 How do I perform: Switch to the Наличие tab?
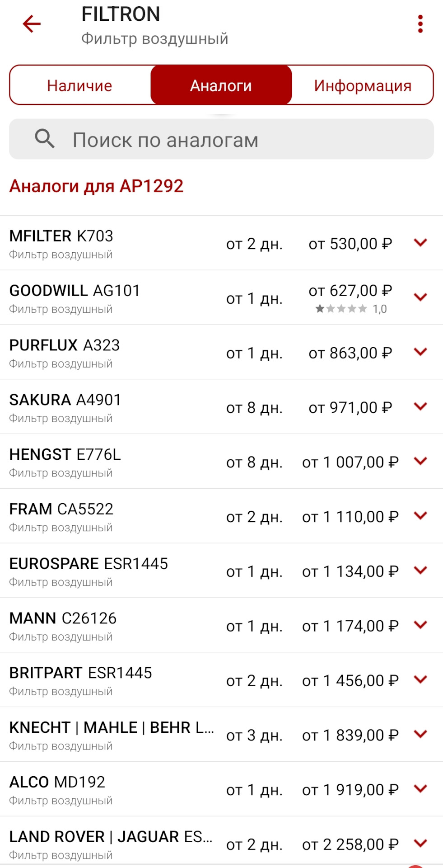coord(80,85)
